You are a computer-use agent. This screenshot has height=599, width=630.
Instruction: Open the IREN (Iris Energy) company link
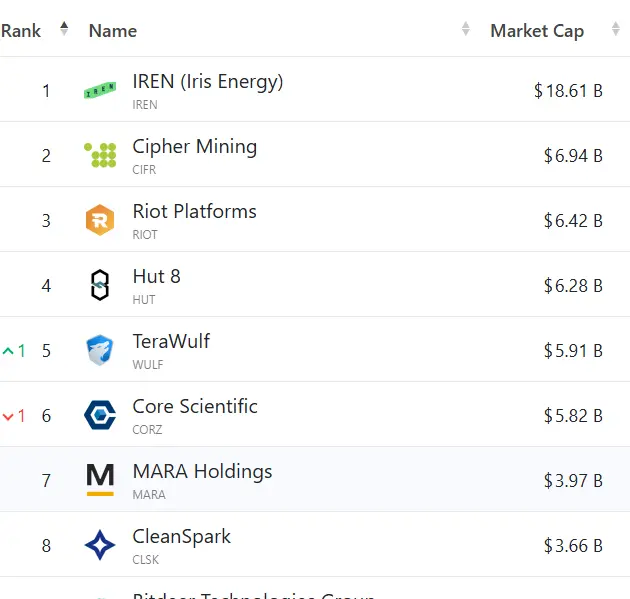click(208, 82)
